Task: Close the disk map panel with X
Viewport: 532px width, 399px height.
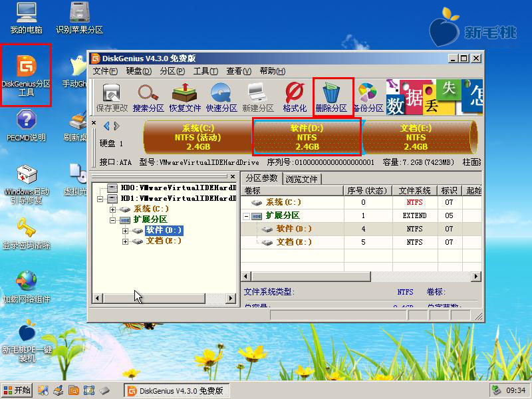Action: click(x=94, y=123)
